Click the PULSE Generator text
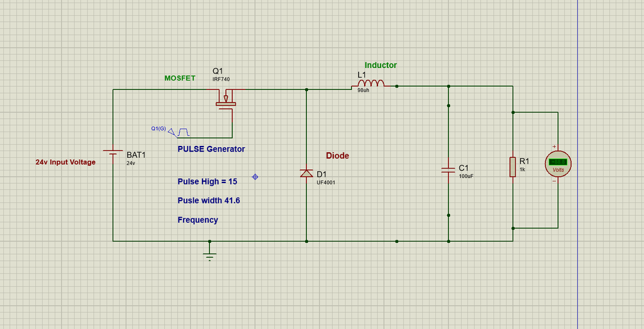Viewport: 644px width, 329px height. pyautogui.click(x=211, y=149)
